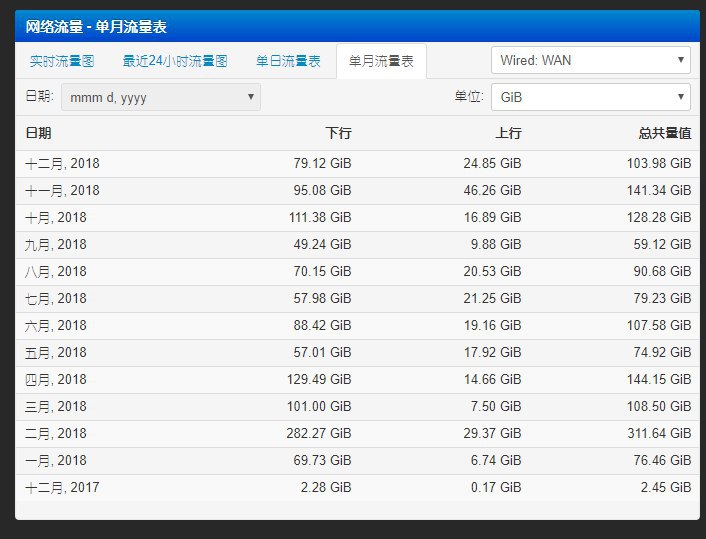Select the 十二月, 2018 row date
The image size is (706, 539).
pyautogui.click(x=62, y=164)
